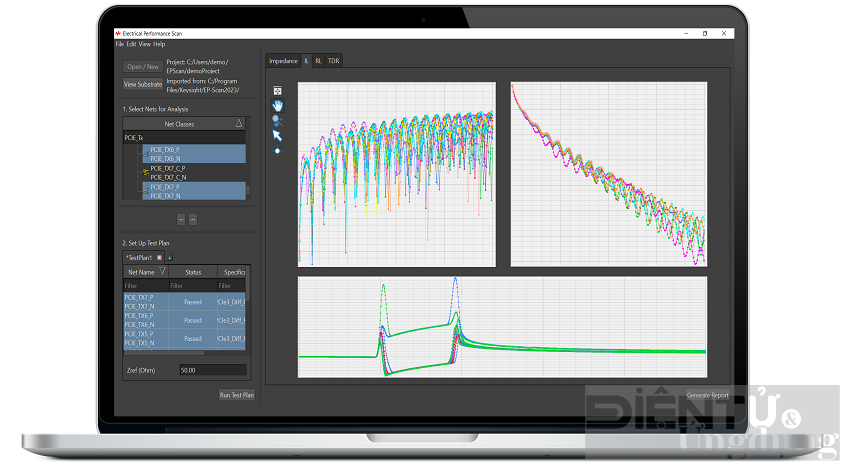Toggle the sort arrow on Net Classes header

(x=239, y=124)
